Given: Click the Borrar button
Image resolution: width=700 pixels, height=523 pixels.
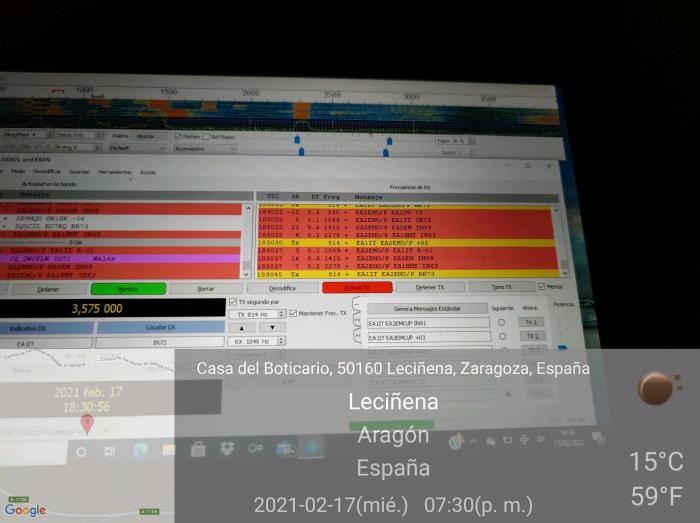Looking at the screenshot, I should click(205, 289).
